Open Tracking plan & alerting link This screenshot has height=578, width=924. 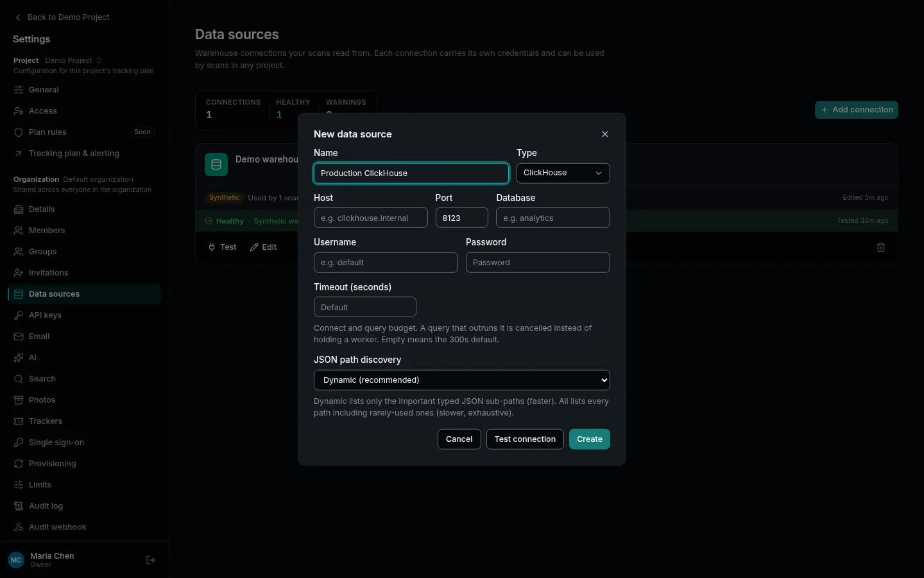click(84, 153)
